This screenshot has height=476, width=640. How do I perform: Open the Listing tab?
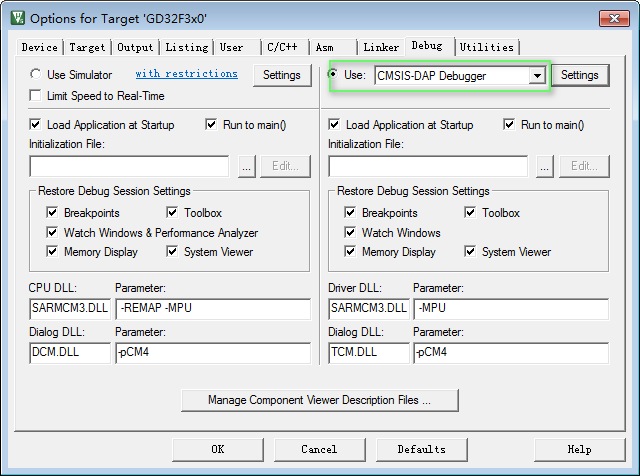coord(187,47)
